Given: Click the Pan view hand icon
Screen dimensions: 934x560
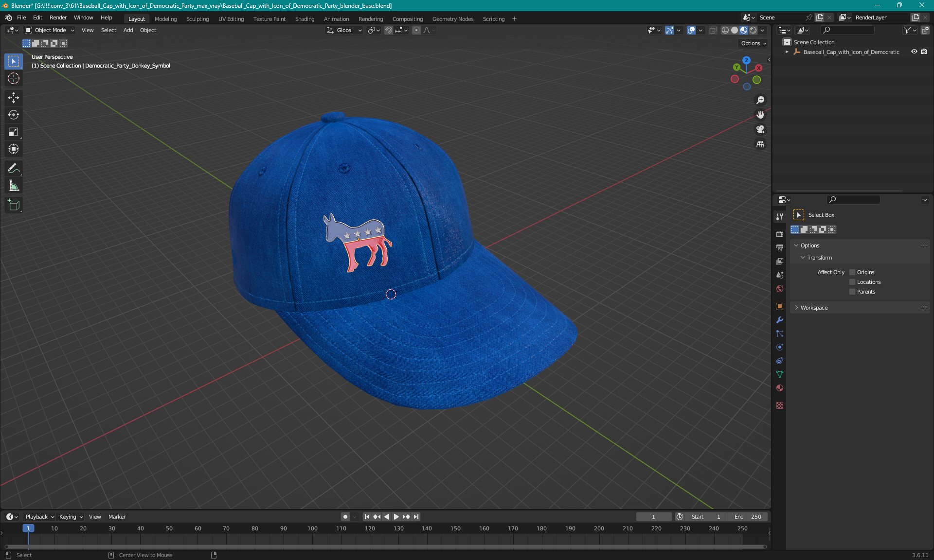Looking at the screenshot, I should 760,115.
